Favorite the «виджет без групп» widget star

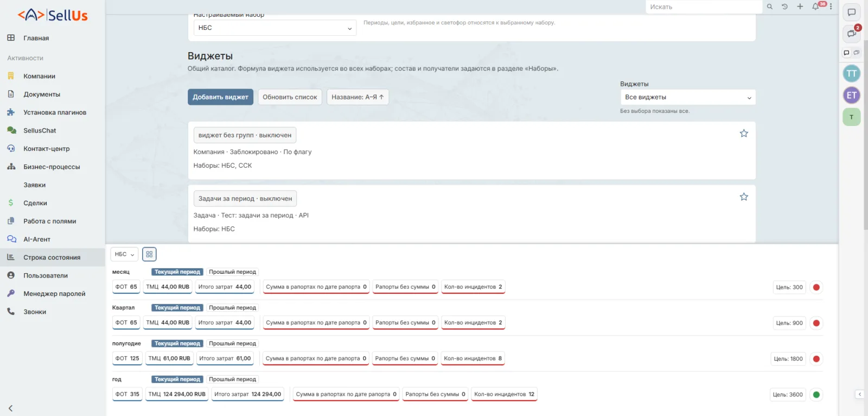(744, 134)
